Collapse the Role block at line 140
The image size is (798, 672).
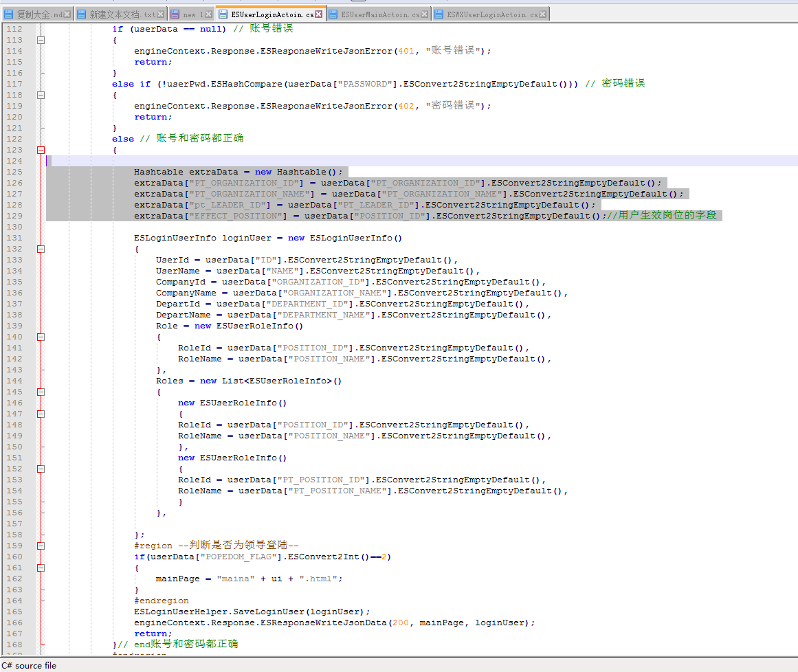tap(41, 337)
